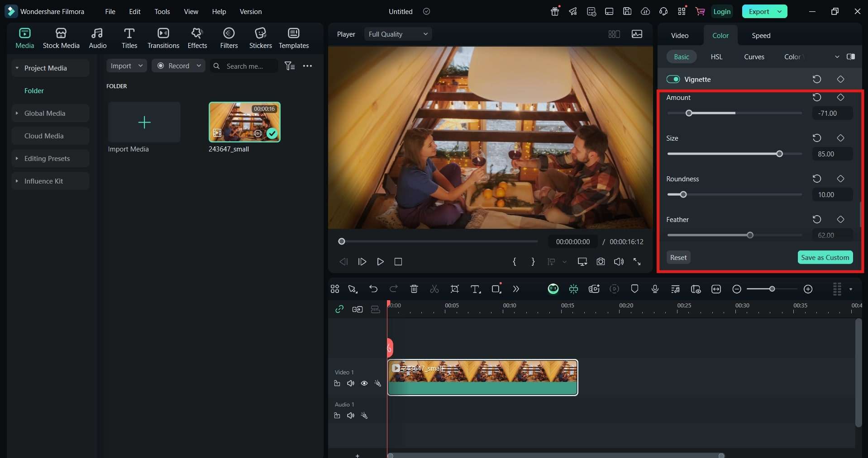This screenshot has width=868, height=458.
Task: Reset the Vignette Amount value
Action: 817,97
